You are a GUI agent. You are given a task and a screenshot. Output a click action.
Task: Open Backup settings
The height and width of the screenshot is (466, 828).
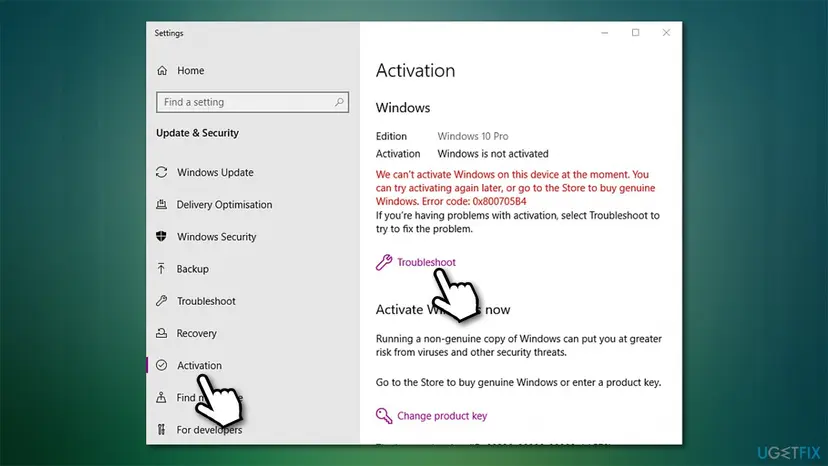point(192,269)
